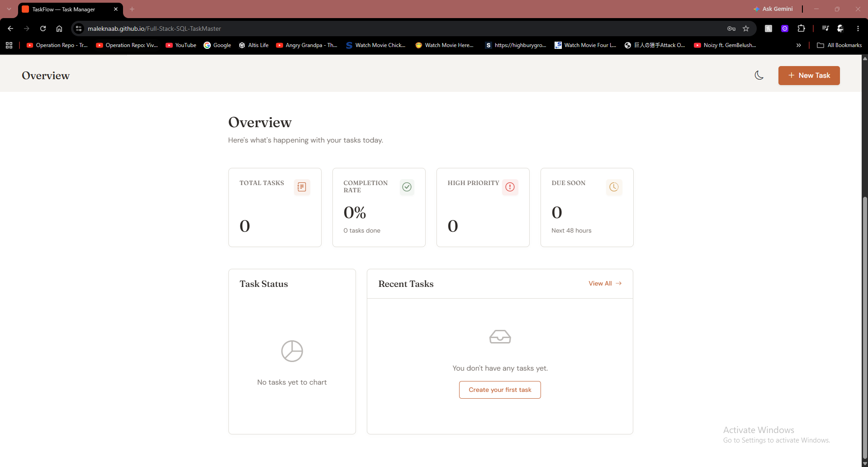Open the tab search dropdown arrow
This screenshot has height=467, width=868.
[9, 9]
